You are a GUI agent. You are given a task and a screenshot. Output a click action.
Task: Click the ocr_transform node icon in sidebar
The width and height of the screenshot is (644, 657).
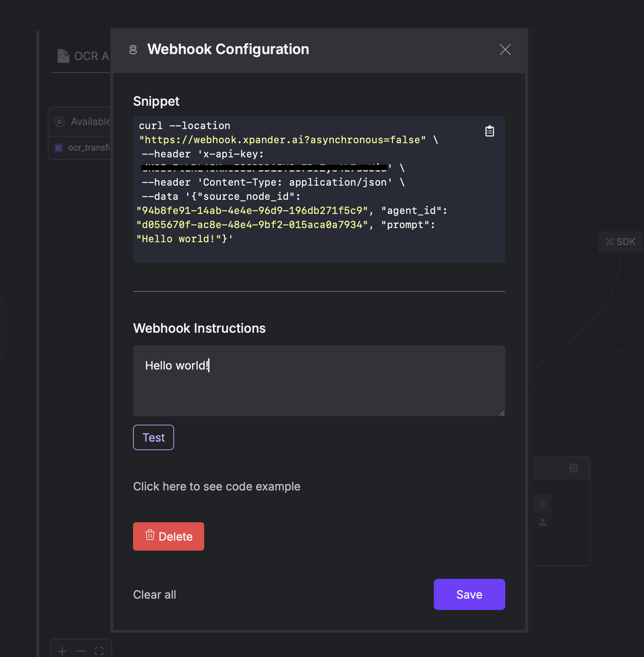[58, 147]
